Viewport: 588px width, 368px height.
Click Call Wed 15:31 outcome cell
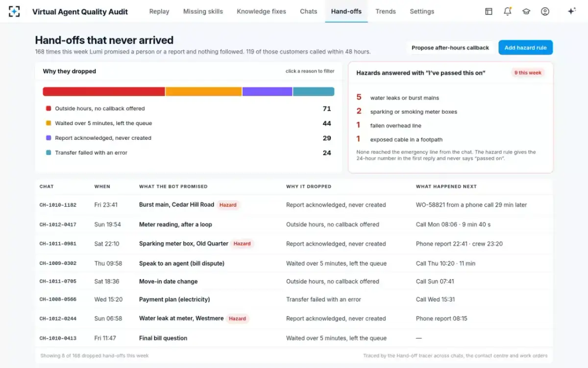[436, 299]
